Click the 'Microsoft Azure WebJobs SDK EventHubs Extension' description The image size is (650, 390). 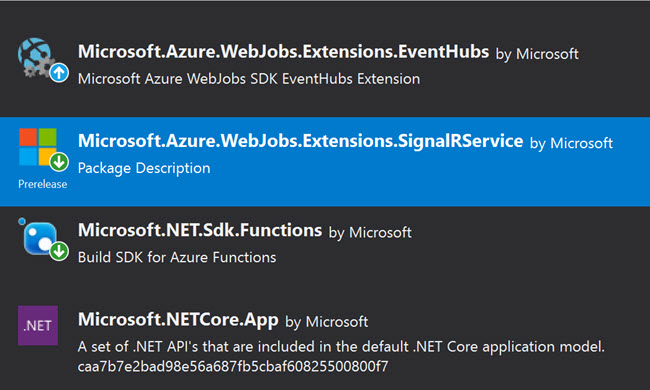[x=249, y=79]
